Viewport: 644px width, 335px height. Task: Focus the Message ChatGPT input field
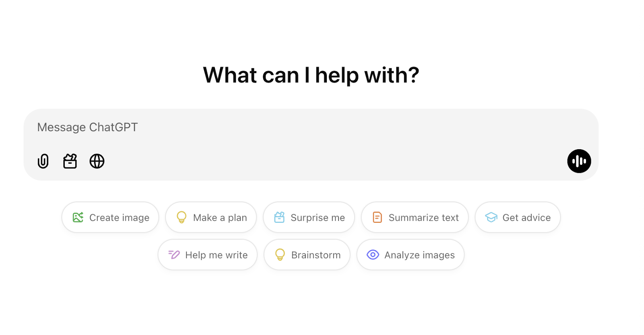click(282, 127)
